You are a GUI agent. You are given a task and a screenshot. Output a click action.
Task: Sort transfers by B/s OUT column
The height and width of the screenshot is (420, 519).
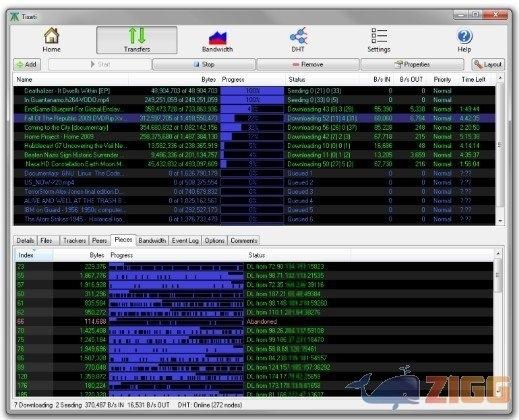click(x=411, y=79)
